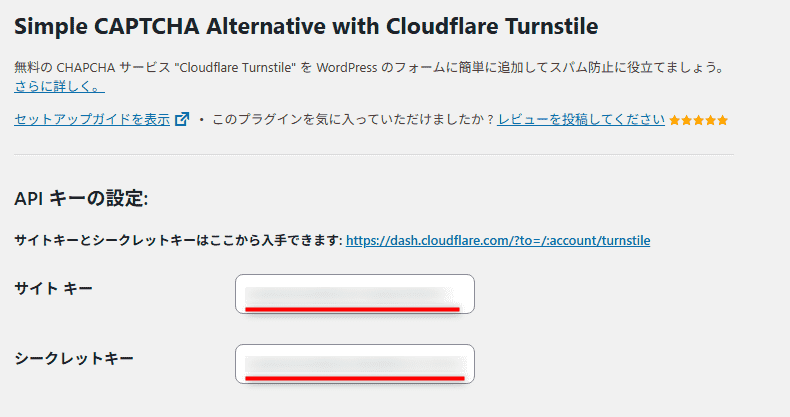Click the サイト キー field label
Screen dimensions: 790x417
pos(54,289)
